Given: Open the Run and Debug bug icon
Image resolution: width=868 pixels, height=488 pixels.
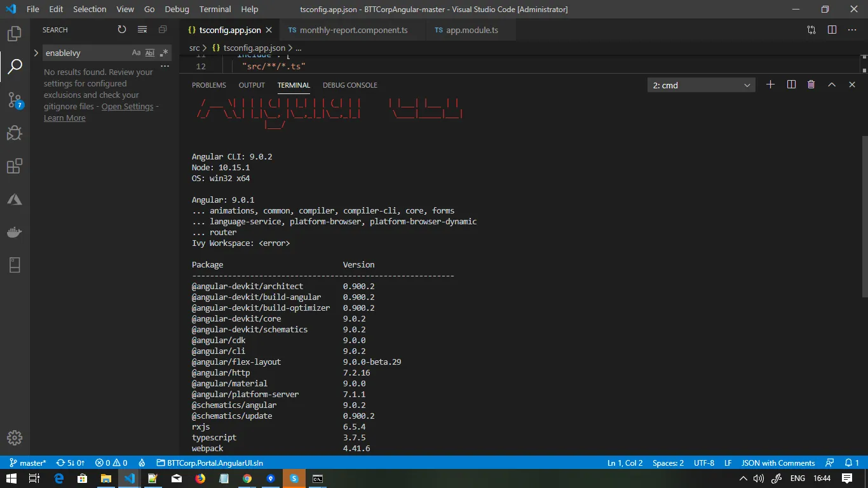Looking at the screenshot, I should [x=15, y=133].
